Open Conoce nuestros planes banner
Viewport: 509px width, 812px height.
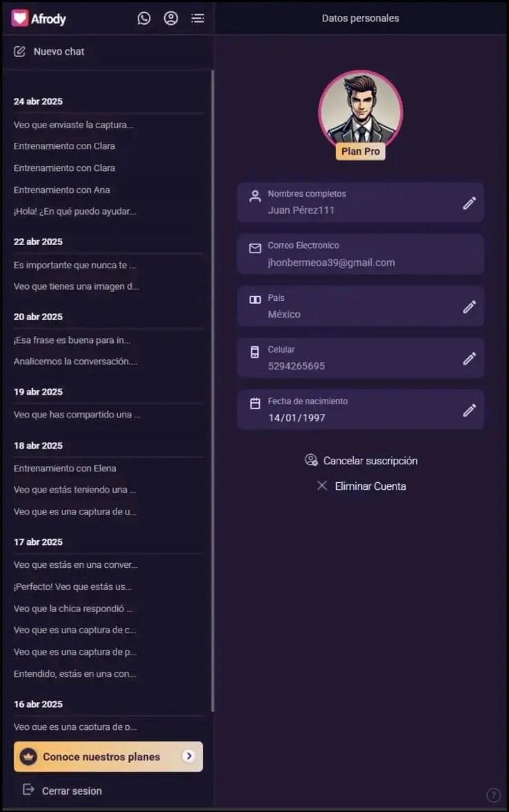(x=108, y=757)
